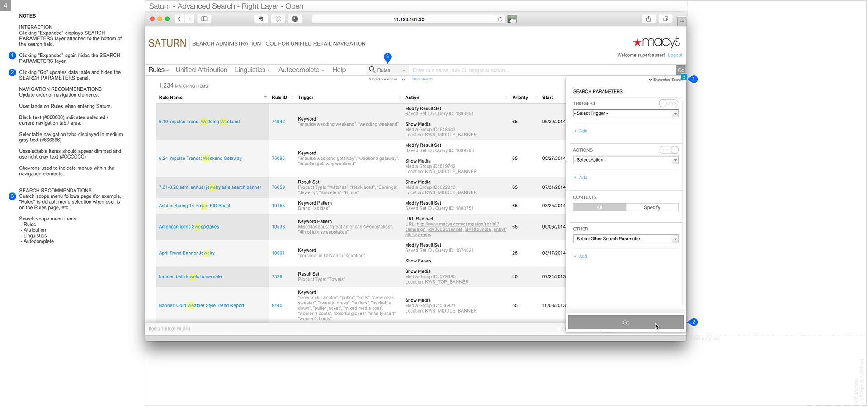Screen dimensions: 868x407
Task: Open the Linguistics navigation menu
Action: tap(252, 70)
